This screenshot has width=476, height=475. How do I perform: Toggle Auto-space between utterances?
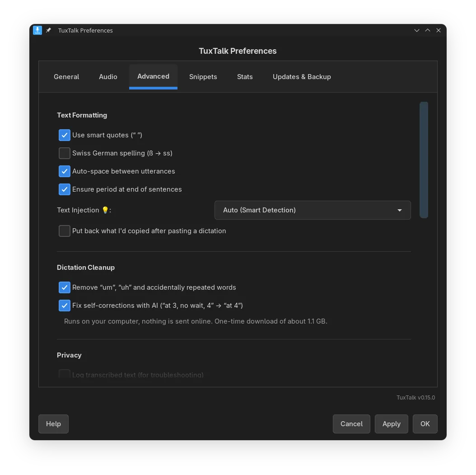[x=65, y=171]
